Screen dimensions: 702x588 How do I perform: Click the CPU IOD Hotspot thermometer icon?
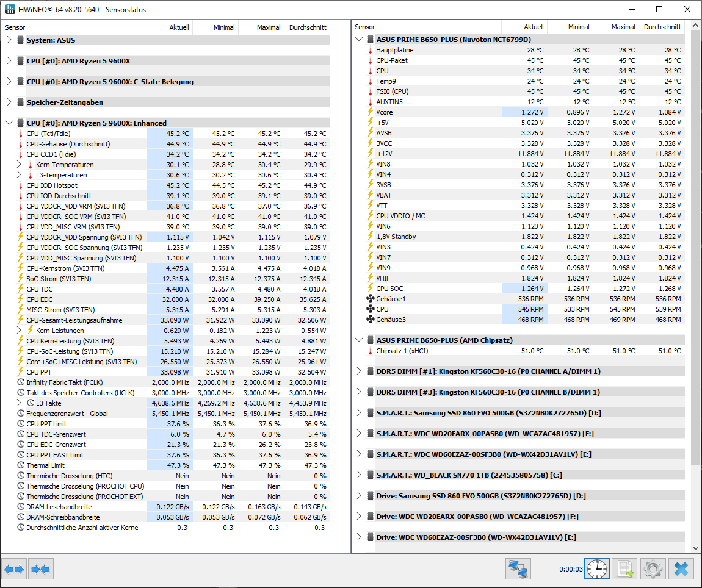point(21,185)
